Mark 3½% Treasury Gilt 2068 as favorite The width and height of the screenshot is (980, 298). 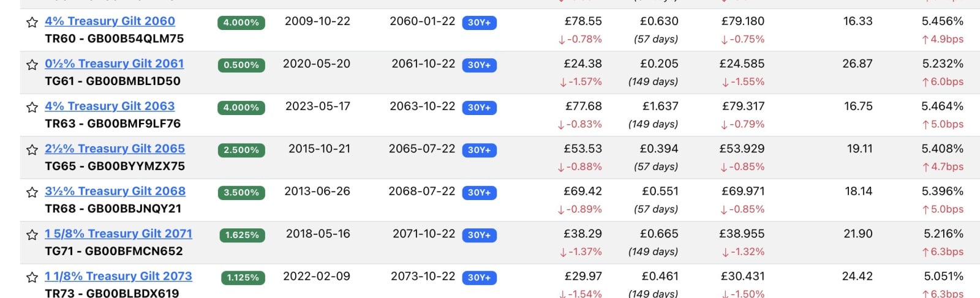pyautogui.click(x=32, y=193)
